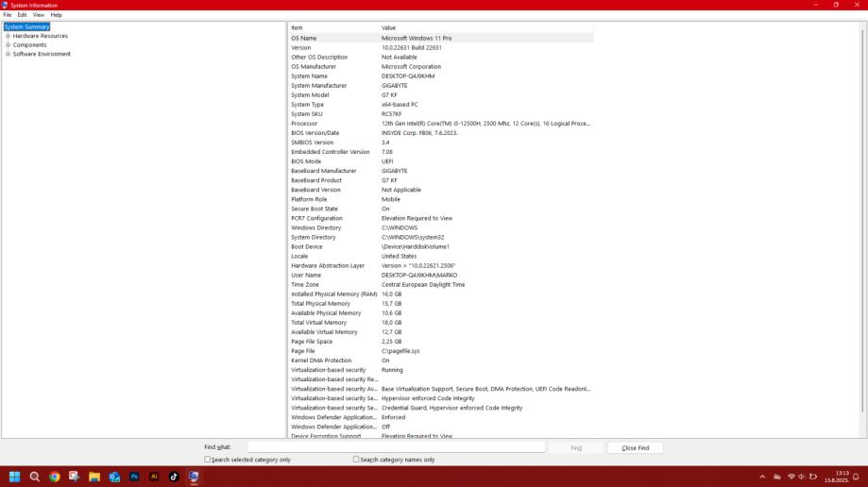Viewport: 868px width, 487px height.
Task: Show hidden system tray icons
Action: [x=762, y=477]
